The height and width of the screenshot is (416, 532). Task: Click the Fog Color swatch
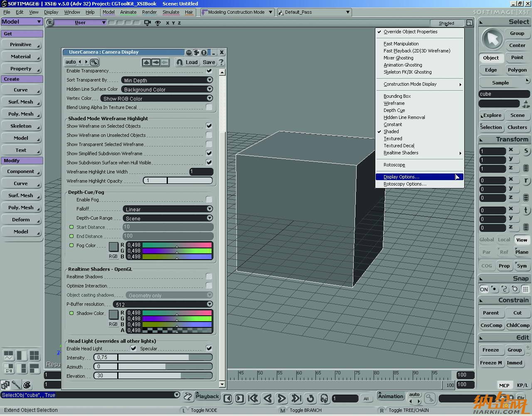point(113,246)
